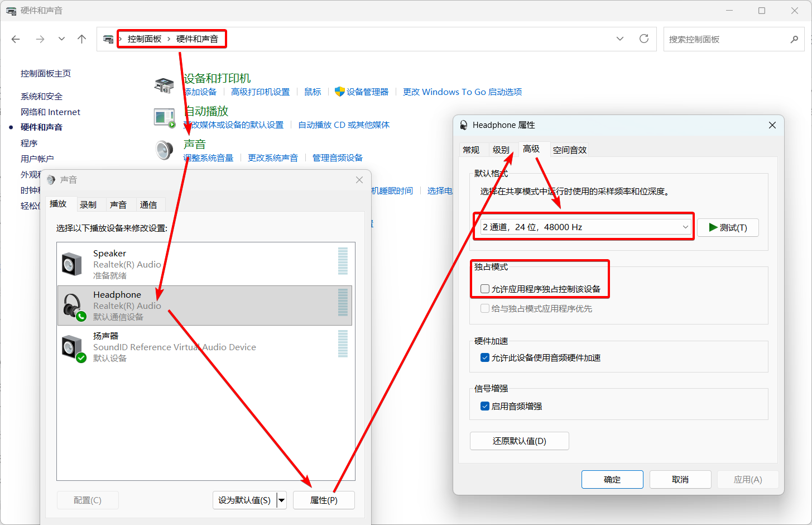Enable 允许应用程序独占控制该设备 checkbox
812x525 pixels.
click(x=485, y=289)
